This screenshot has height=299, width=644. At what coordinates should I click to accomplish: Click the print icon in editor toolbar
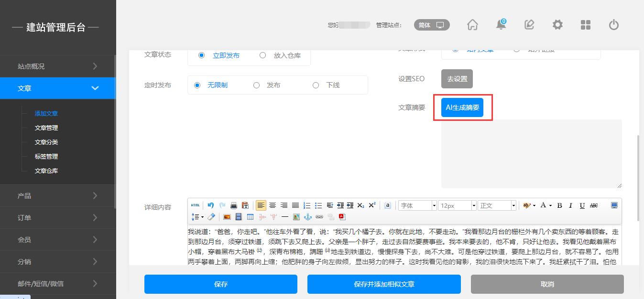click(x=234, y=205)
